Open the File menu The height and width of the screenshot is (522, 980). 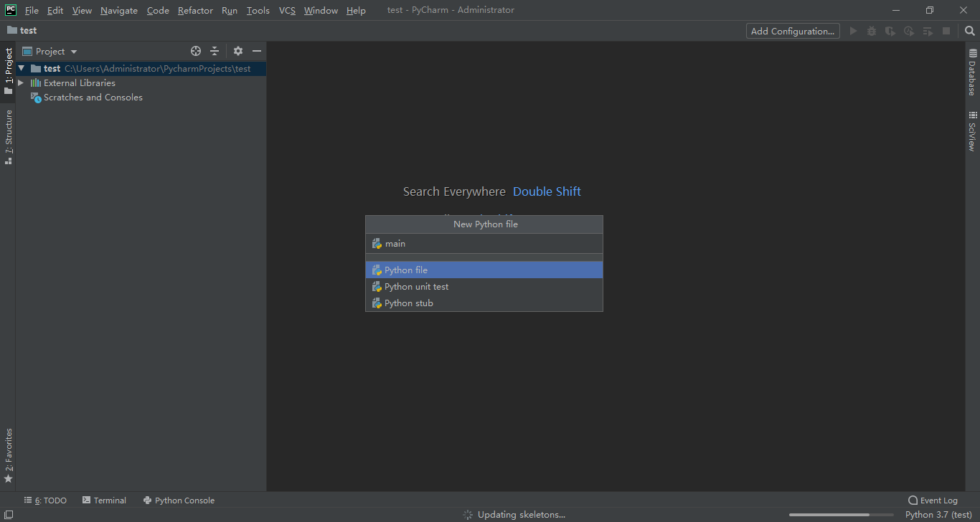(x=32, y=10)
